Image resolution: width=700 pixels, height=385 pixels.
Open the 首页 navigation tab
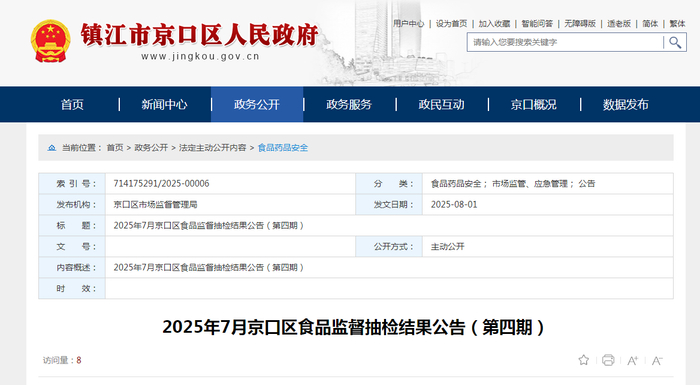[x=72, y=105]
